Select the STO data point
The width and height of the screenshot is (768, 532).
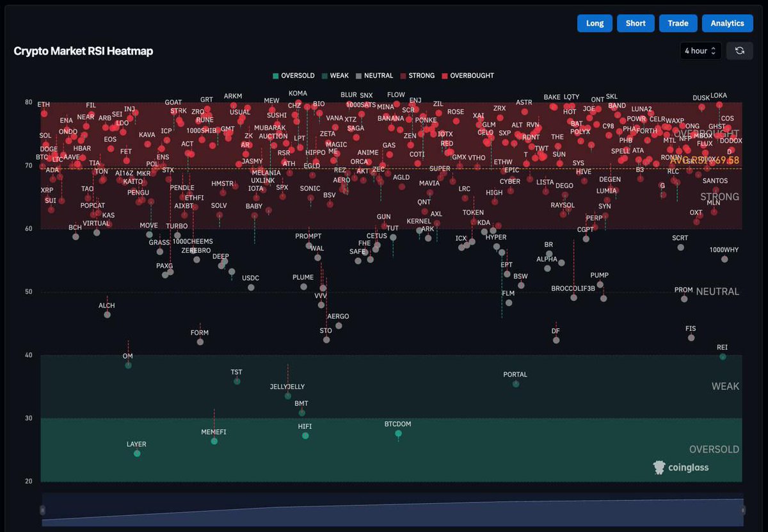pos(326,339)
